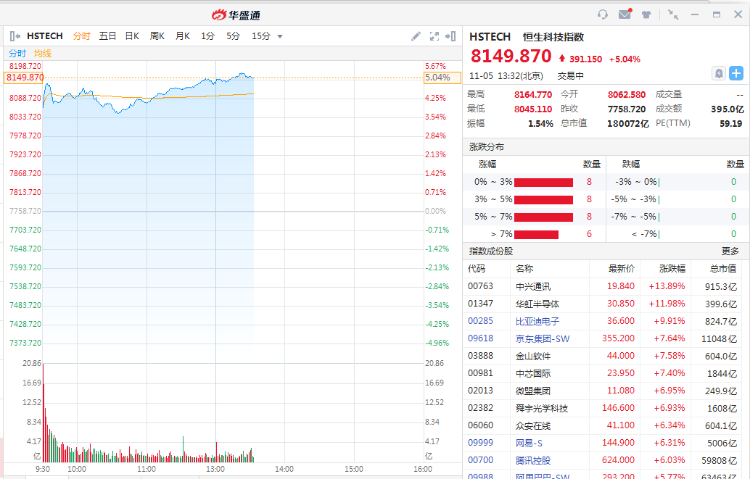Sort by 总市值 column header
The width and height of the screenshot is (750, 479).
(x=723, y=268)
